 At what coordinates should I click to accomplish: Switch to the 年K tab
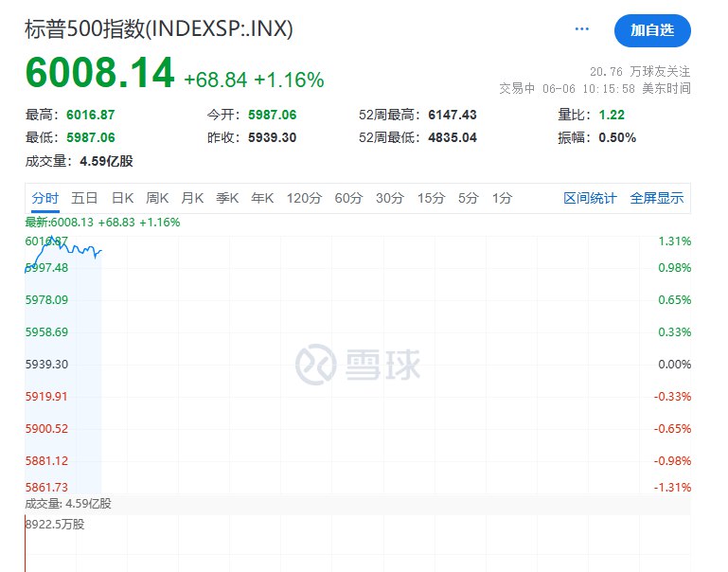(x=262, y=198)
